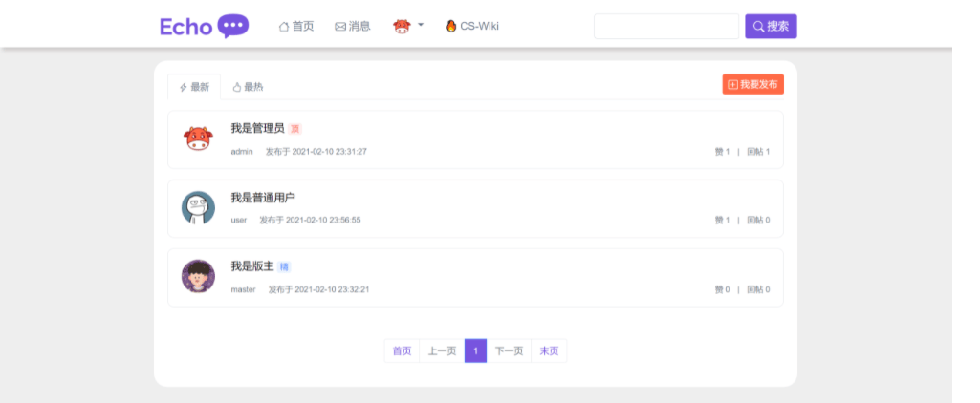
Task: Click the admin red bull avatar
Action: click(x=198, y=139)
